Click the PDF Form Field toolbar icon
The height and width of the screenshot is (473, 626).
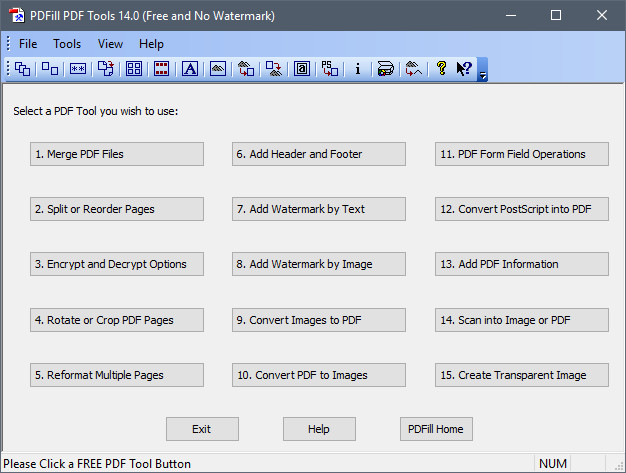(x=302, y=69)
